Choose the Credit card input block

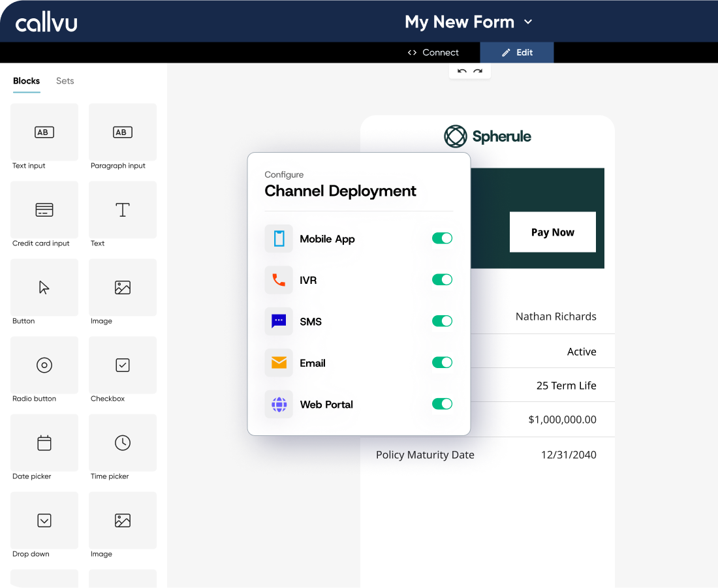pyautogui.click(x=44, y=209)
